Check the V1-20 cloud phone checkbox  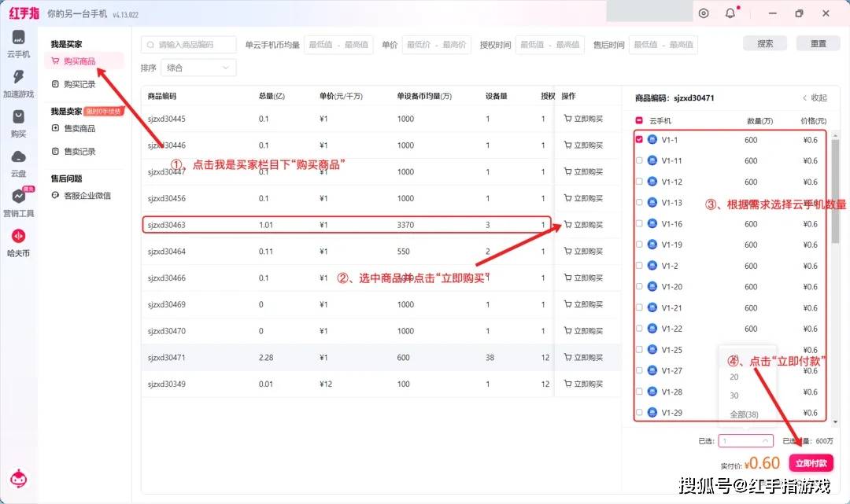pos(639,286)
